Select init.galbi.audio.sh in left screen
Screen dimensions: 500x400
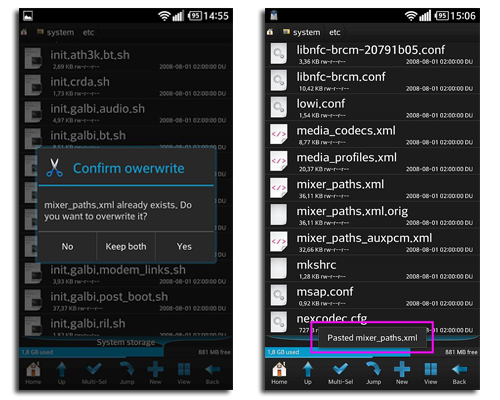[x=126, y=112]
